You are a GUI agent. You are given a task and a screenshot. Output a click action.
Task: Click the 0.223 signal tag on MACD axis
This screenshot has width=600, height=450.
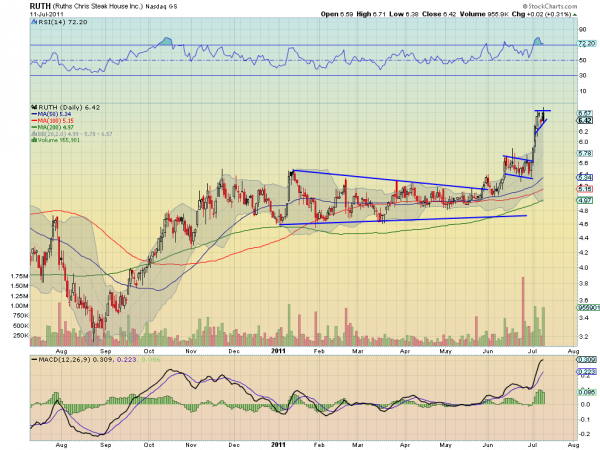pyautogui.click(x=585, y=372)
